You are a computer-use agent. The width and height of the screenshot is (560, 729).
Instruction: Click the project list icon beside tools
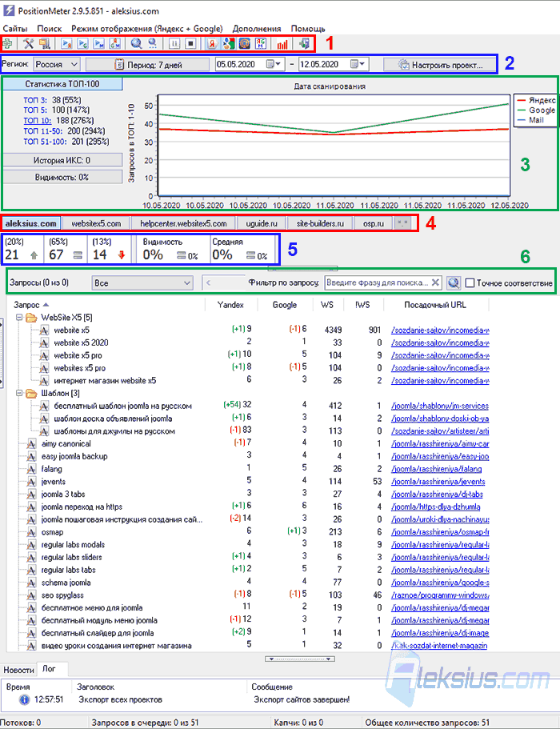[x=45, y=44]
